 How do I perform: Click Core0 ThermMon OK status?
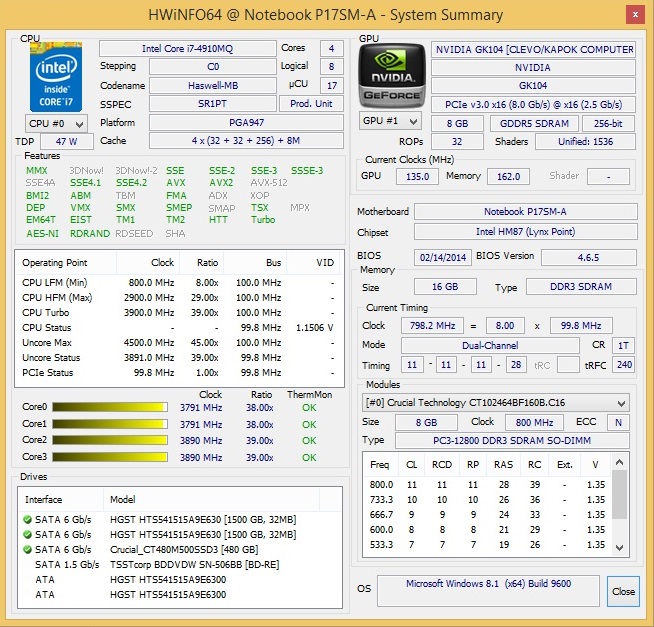(x=309, y=408)
